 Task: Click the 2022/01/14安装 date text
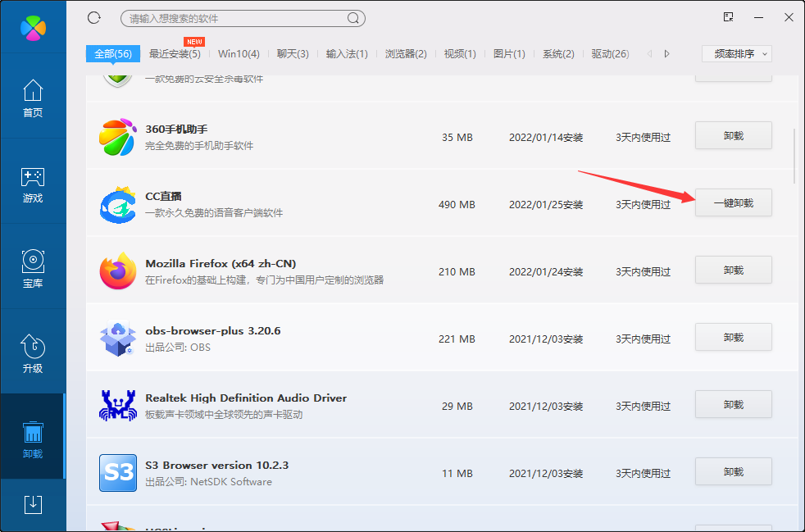click(x=546, y=137)
